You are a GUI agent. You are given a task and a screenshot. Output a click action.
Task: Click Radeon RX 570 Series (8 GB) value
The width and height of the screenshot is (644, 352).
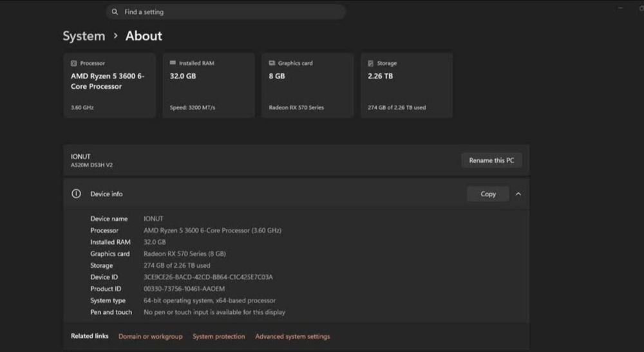tap(185, 254)
